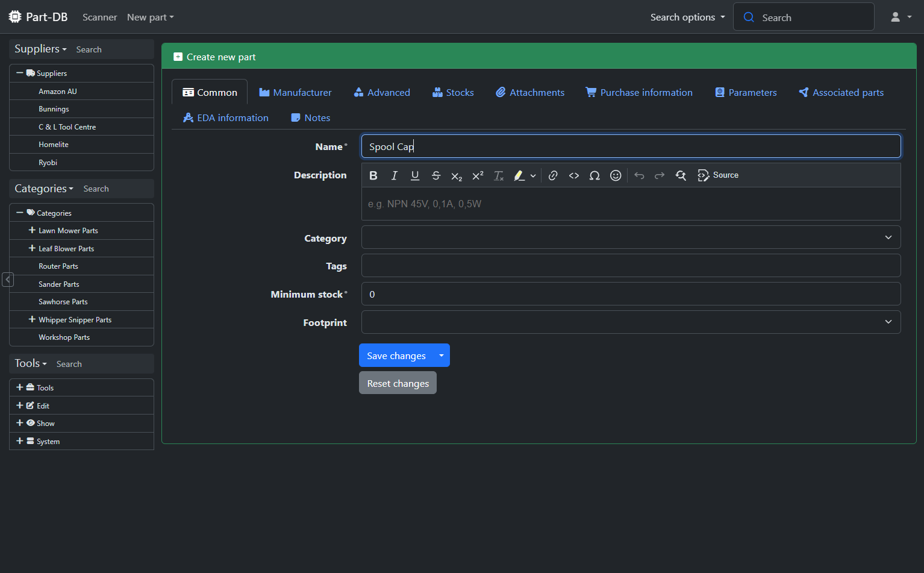The image size is (924, 573).
Task: Click the Reset changes button
Action: point(398,383)
